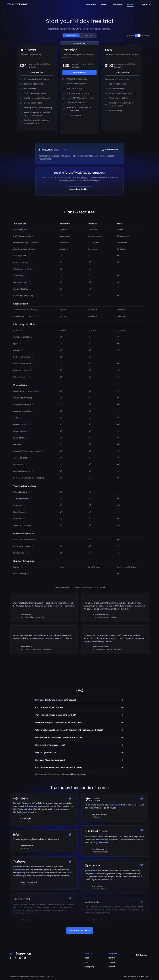The image size is (159, 980).
Task: Click info icon beside AI intelligence row
Action: click(x=28, y=229)
